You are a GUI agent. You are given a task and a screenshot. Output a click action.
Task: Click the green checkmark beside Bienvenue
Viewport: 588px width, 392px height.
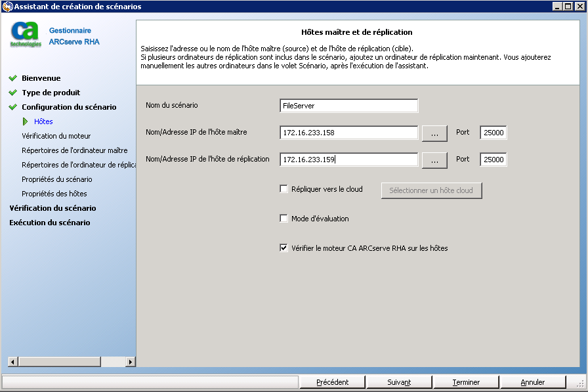click(12, 78)
